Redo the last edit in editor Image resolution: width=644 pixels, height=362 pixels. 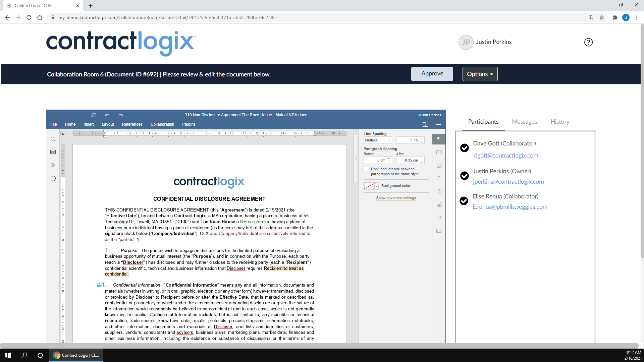tap(121, 115)
